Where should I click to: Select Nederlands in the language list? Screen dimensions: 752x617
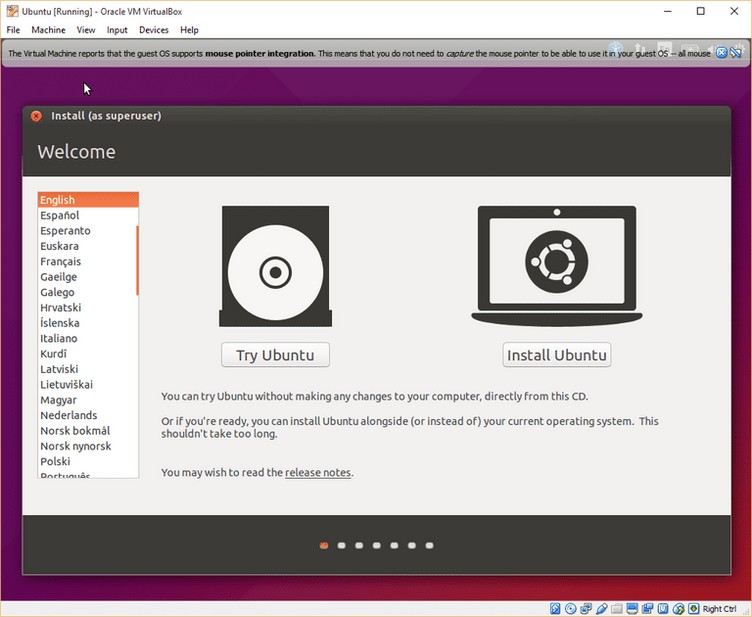click(x=88, y=415)
